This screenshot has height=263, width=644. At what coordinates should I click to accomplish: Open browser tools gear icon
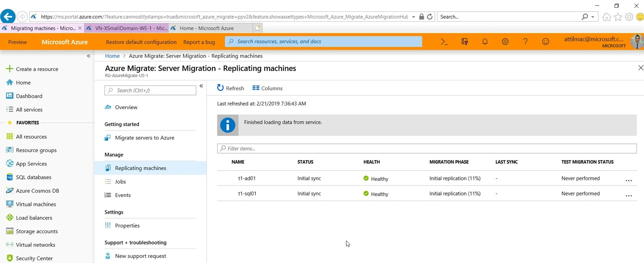[629, 17]
